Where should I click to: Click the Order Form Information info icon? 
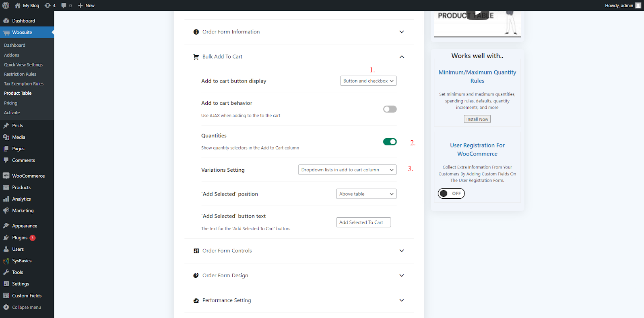click(x=196, y=32)
